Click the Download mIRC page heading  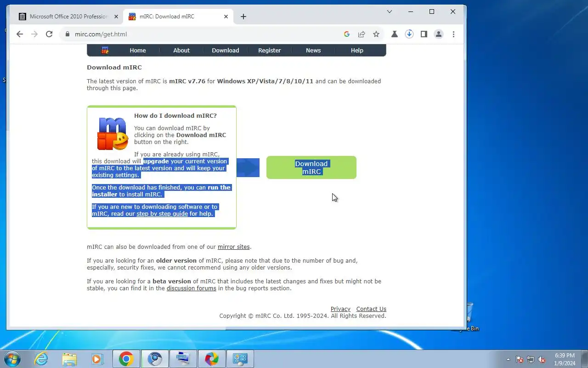point(114,68)
